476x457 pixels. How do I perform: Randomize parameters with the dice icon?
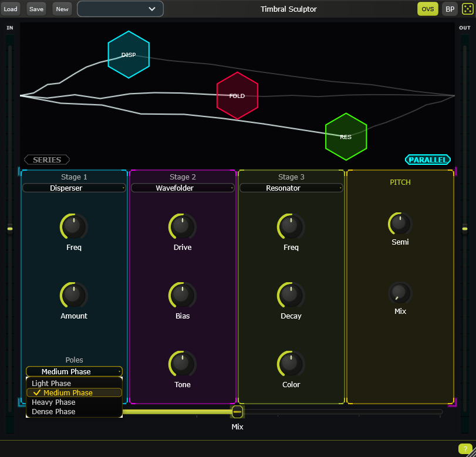(x=467, y=9)
